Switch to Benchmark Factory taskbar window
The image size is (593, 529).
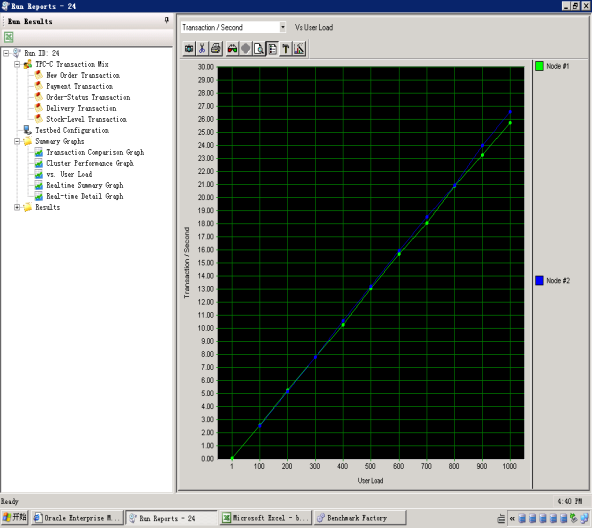pyautogui.click(x=360, y=518)
